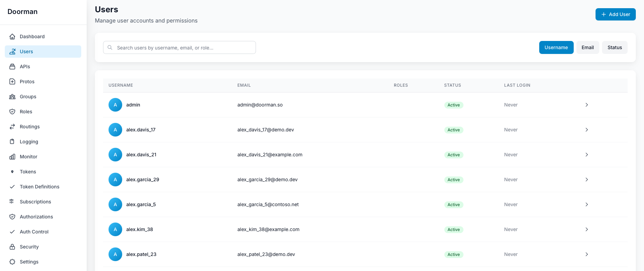Open the Dashboard menu item
The height and width of the screenshot is (271, 644).
43,37
